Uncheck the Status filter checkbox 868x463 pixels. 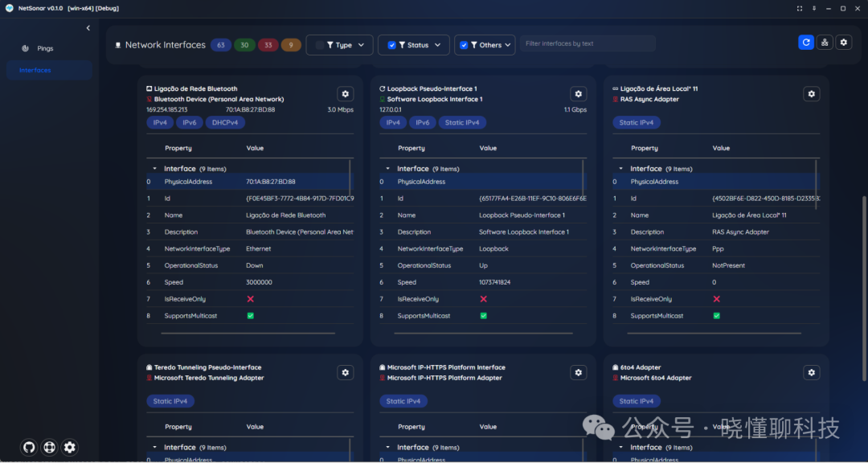(x=391, y=45)
